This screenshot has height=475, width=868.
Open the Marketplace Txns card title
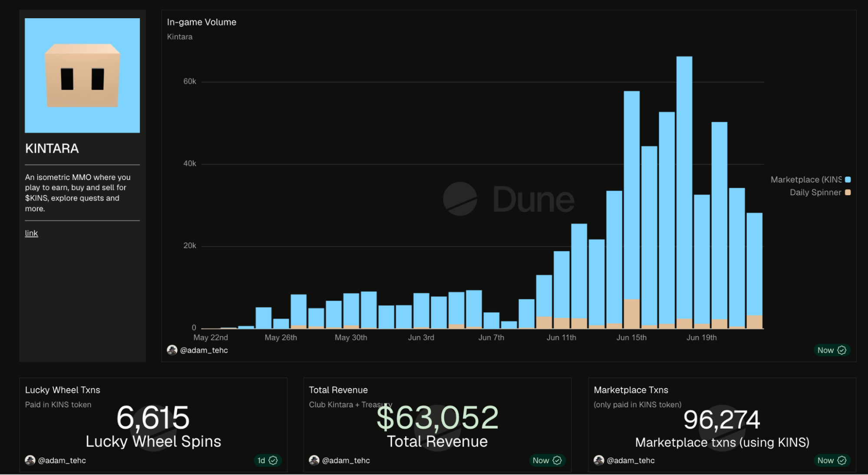click(x=631, y=390)
